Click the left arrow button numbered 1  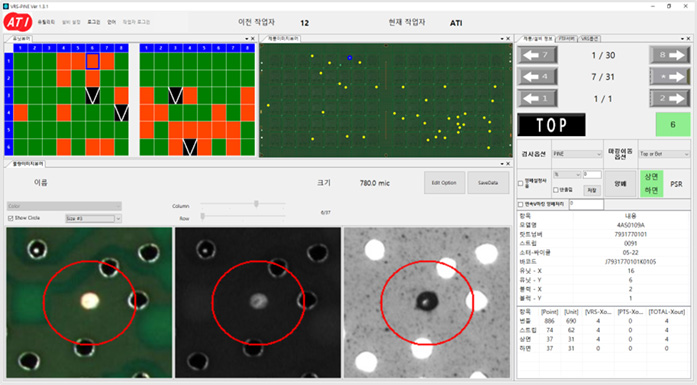pyautogui.click(x=537, y=98)
